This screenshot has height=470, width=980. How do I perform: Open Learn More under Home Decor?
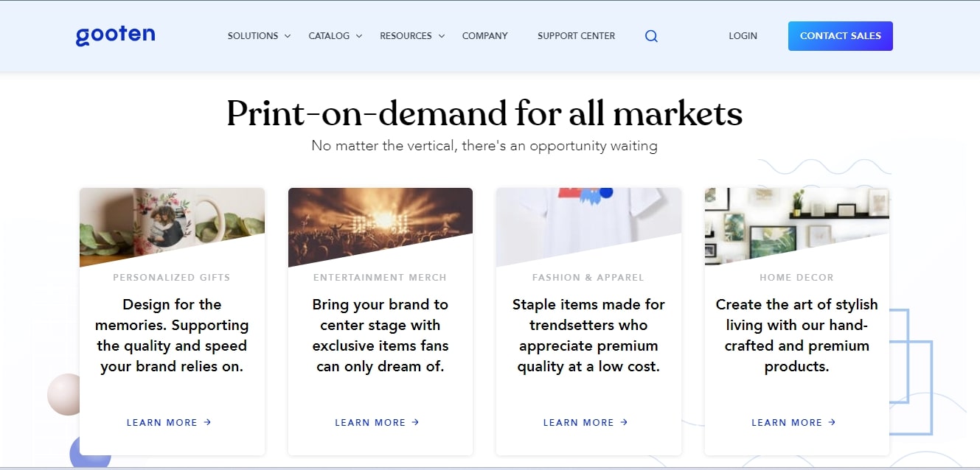[793, 423]
